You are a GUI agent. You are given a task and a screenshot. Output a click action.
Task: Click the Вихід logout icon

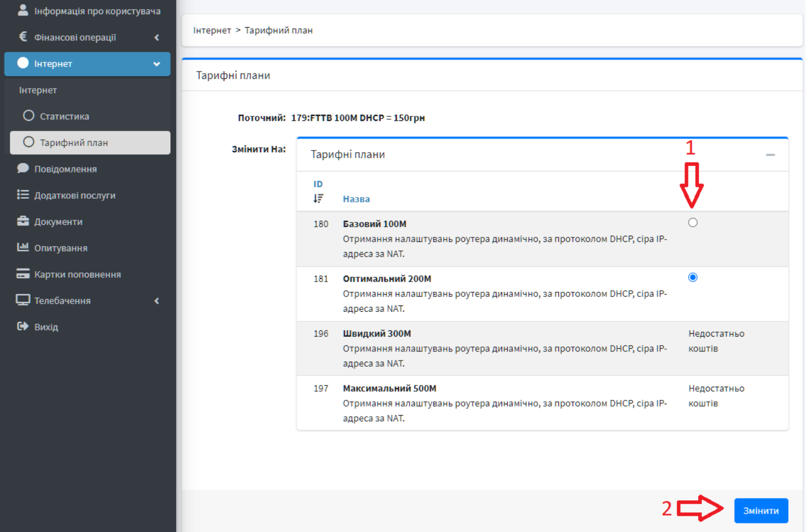[22, 326]
